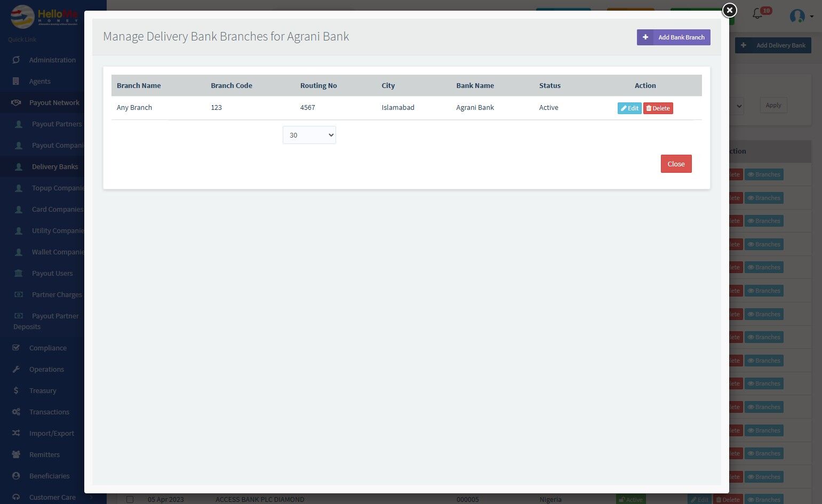Image resolution: width=822 pixels, height=504 pixels.
Task: Click the Delivery Banks person icon
Action: click(x=19, y=166)
